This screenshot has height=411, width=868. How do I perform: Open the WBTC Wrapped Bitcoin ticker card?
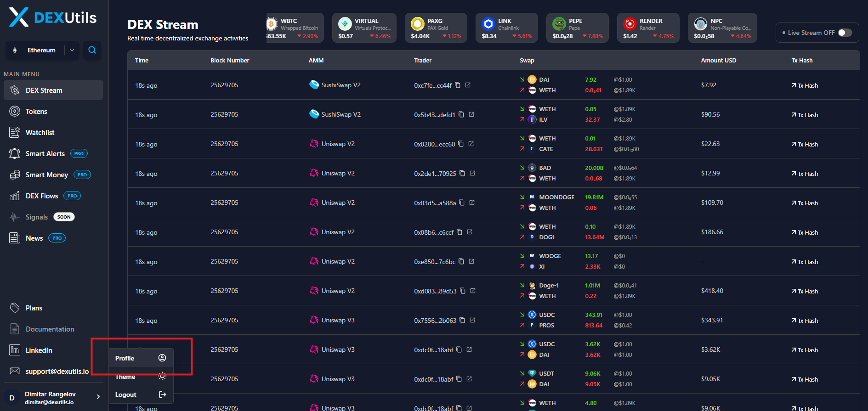click(295, 28)
